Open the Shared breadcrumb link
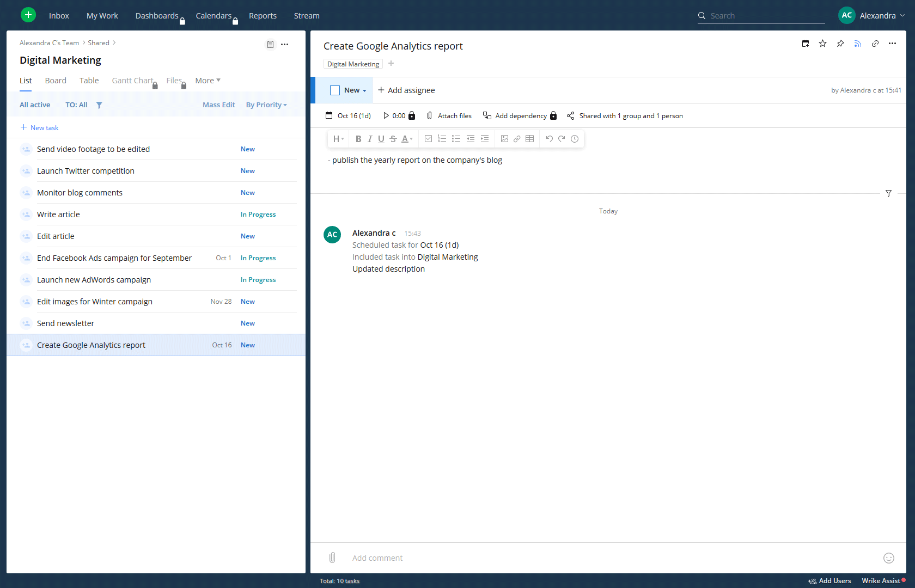 tap(98, 42)
